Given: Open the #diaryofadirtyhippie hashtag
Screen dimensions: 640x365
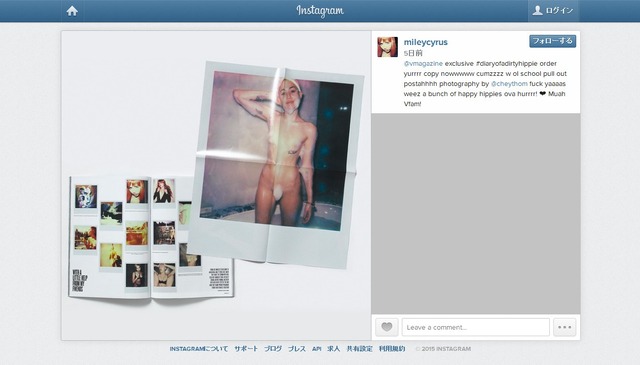Looking at the screenshot, I should click(507, 64).
